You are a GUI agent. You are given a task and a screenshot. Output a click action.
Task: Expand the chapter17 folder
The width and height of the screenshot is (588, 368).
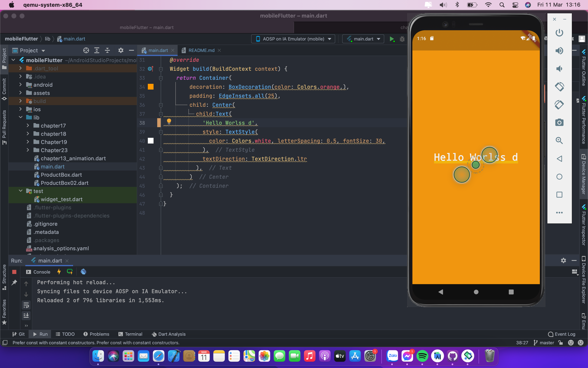[28, 126]
